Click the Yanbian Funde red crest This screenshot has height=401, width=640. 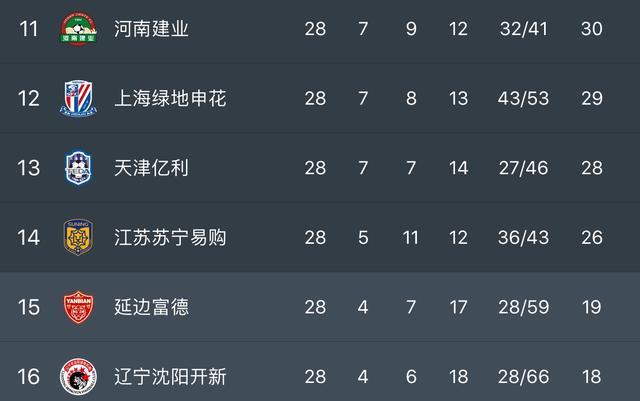[80, 307]
